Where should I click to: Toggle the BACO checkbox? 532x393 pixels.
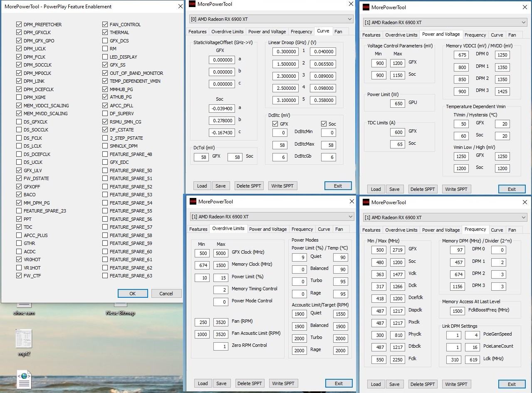click(x=19, y=195)
